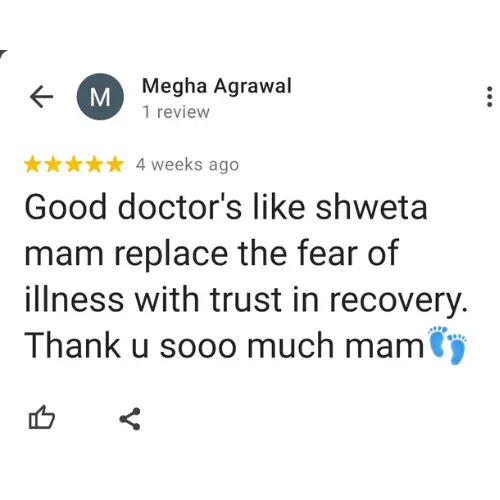Click the second yellow rating star
Image resolution: width=500 pixels, height=500 pixels.
pyautogui.click(x=53, y=165)
